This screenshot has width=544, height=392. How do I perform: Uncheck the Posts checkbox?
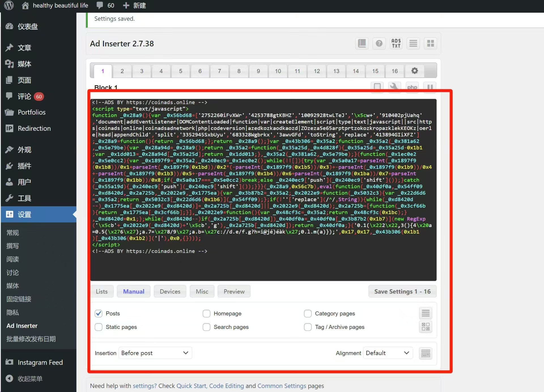(99, 314)
